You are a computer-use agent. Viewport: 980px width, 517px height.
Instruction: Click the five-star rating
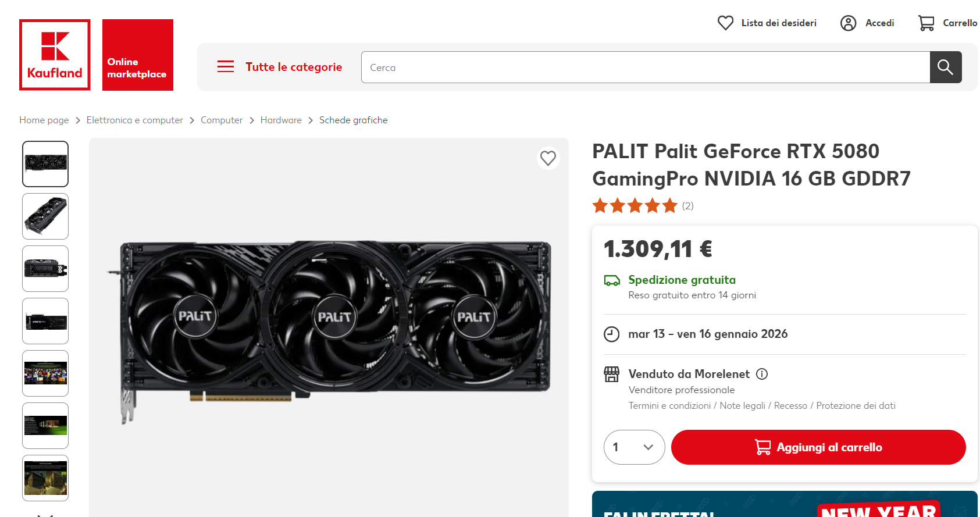coord(635,206)
